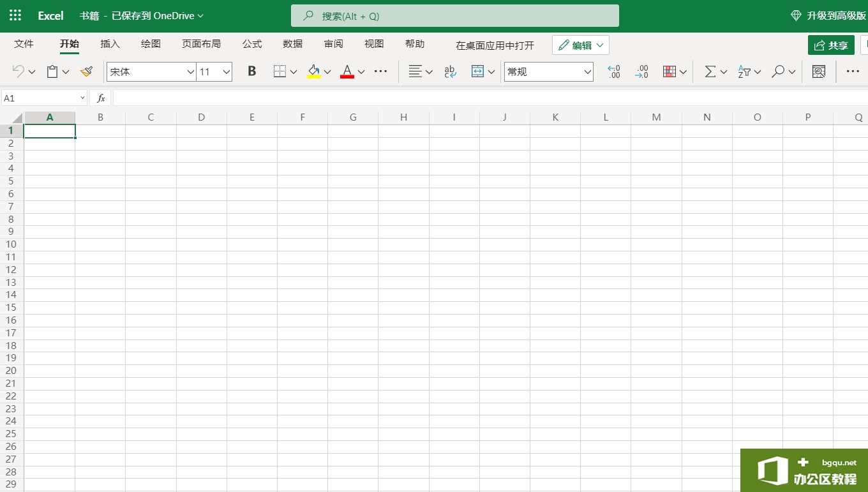Expand the borders options dropdown
Image resolution: width=868 pixels, height=492 pixels.
(294, 72)
